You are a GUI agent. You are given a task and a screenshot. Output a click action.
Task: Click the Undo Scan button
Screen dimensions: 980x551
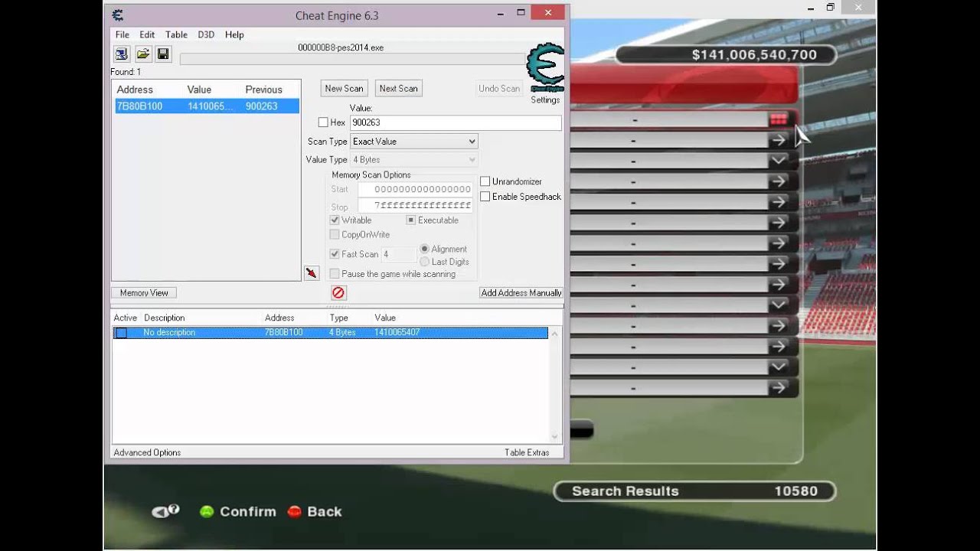[499, 89]
